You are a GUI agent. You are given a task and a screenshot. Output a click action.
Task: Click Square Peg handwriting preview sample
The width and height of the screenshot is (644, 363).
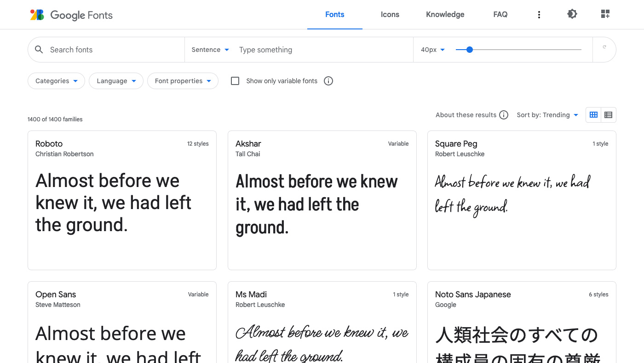click(x=512, y=195)
